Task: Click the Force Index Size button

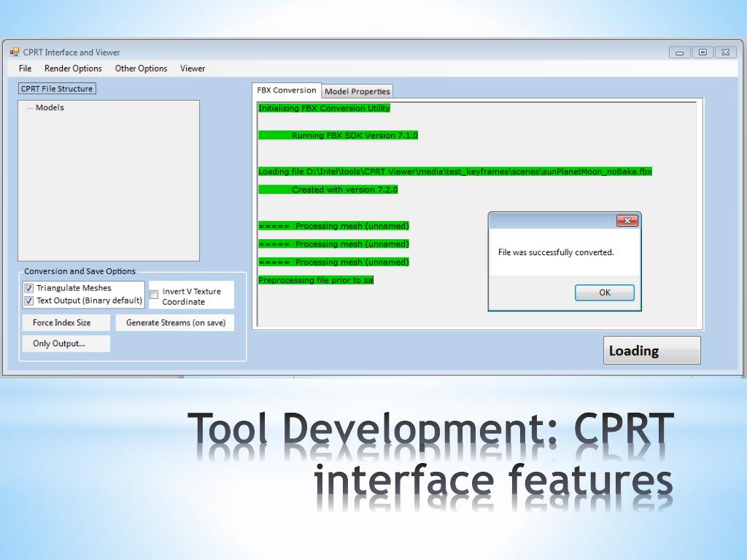Action: [66, 322]
